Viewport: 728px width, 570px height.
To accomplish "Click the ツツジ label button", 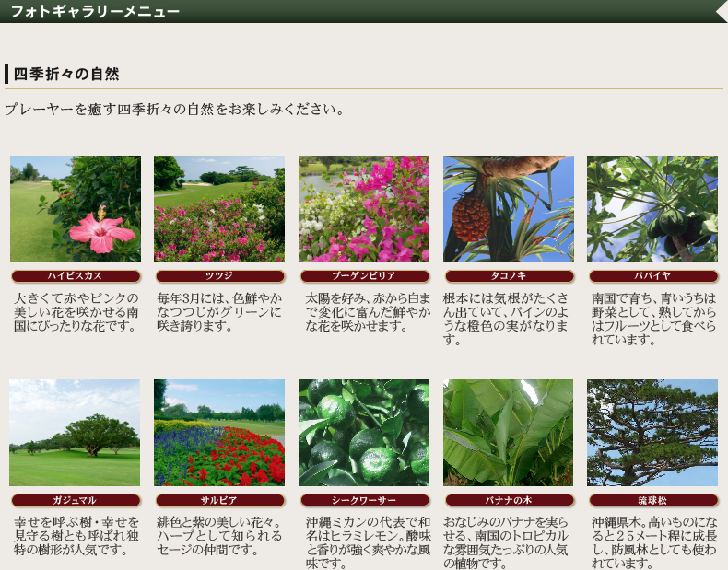I will pyautogui.click(x=220, y=276).
